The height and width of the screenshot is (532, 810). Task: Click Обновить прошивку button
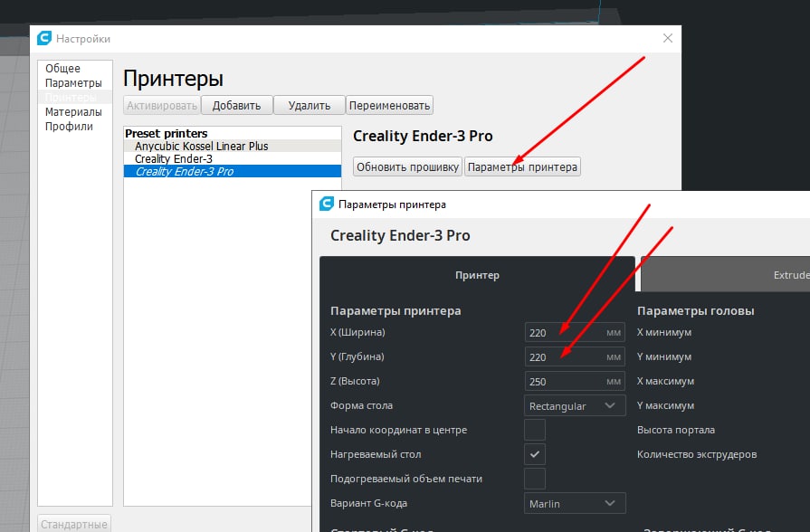click(x=407, y=166)
